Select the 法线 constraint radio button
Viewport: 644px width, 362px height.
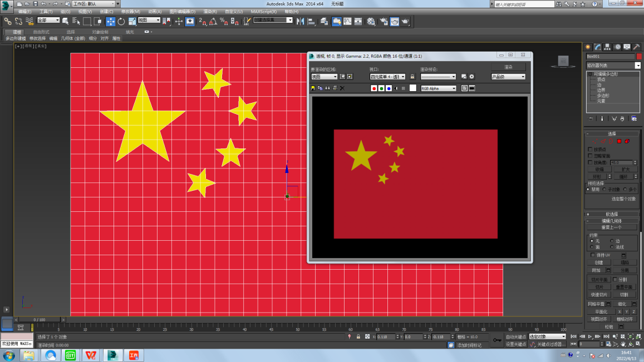[x=612, y=247]
